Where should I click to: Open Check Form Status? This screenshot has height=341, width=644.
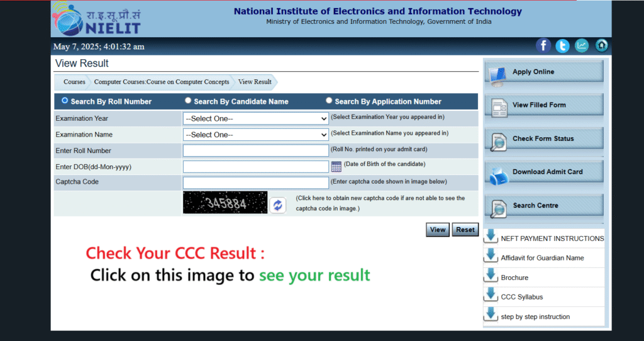[544, 138]
